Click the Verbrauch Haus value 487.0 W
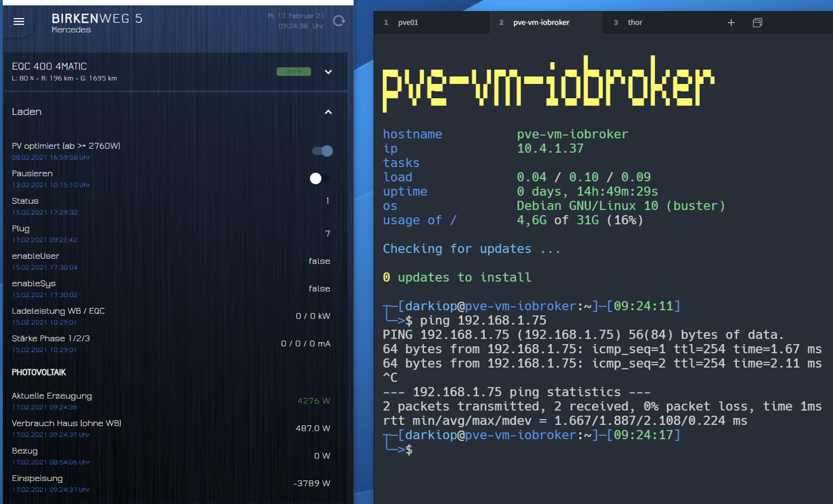Screen dimensions: 833x504 313,428
